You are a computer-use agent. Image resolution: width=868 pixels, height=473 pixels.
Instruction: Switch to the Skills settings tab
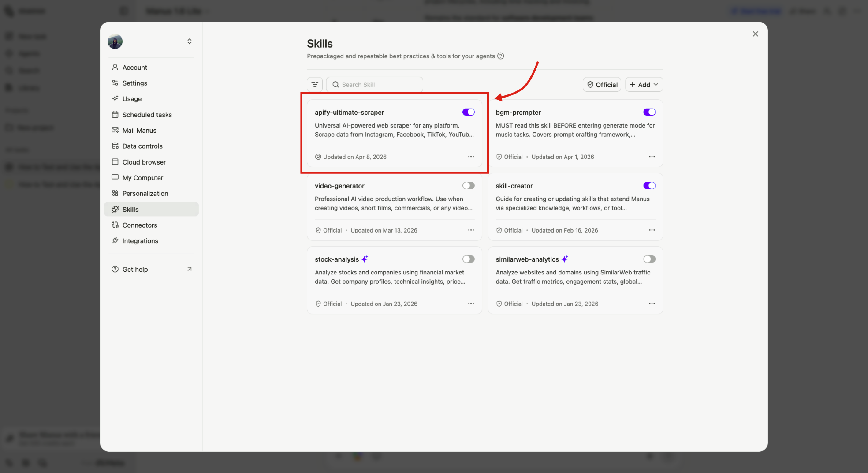[130, 209]
